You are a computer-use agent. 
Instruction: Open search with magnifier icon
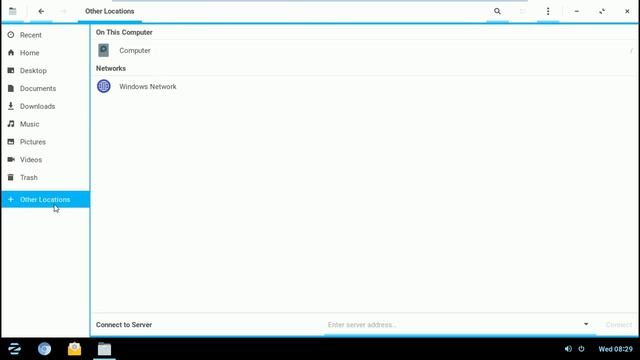[497, 11]
